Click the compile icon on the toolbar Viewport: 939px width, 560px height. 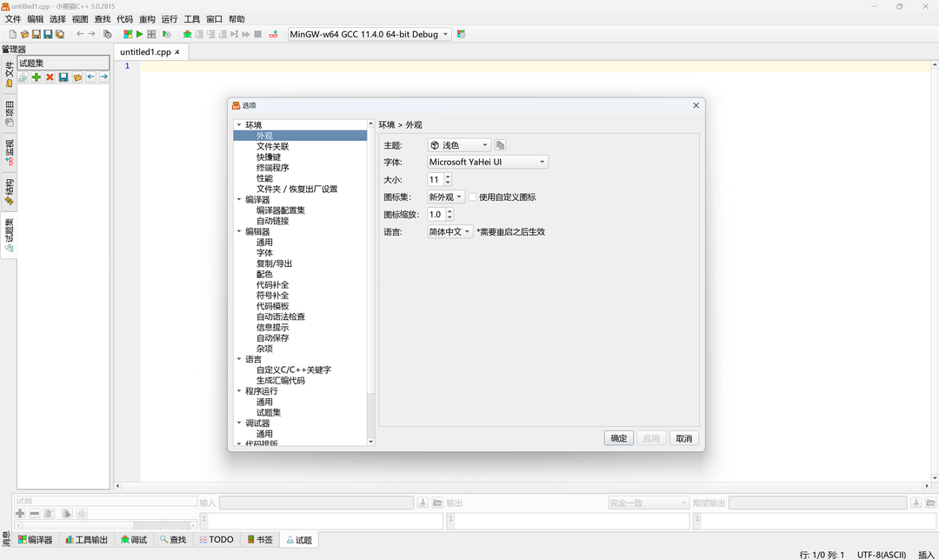point(128,34)
